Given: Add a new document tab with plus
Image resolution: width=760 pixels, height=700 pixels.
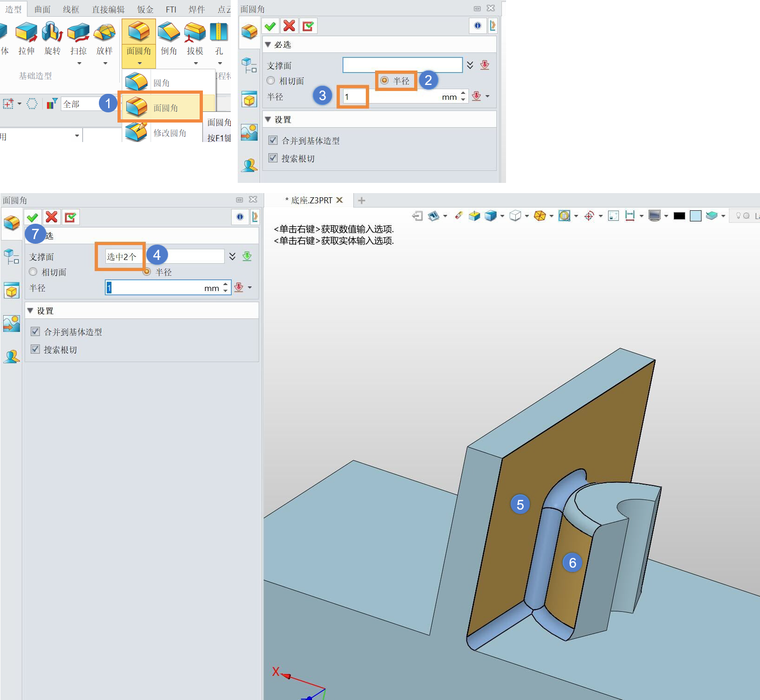Looking at the screenshot, I should coord(362,201).
